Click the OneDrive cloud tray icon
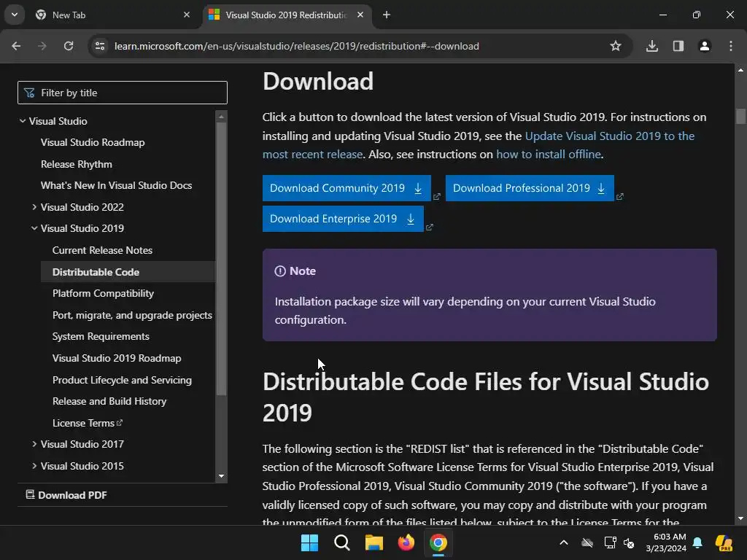 click(587, 542)
